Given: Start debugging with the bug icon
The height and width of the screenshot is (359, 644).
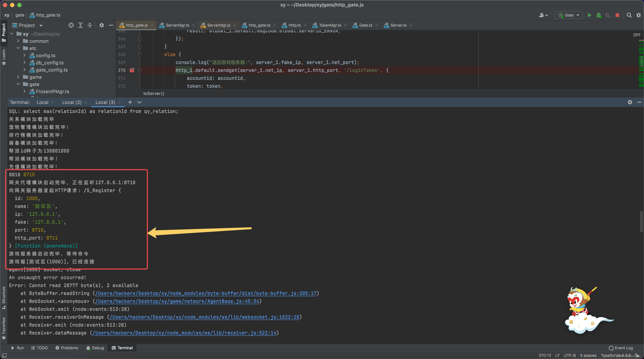Looking at the screenshot, I should (x=599, y=15).
